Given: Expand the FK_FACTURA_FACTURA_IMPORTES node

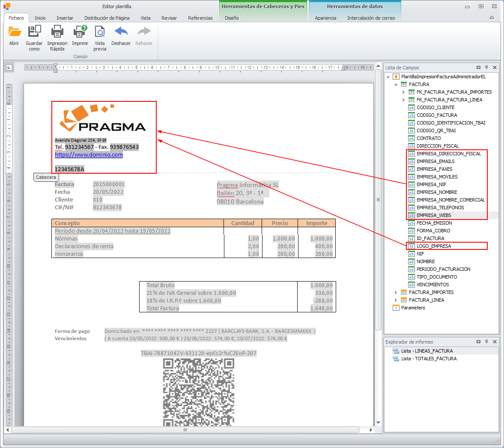Looking at the screenshot, I should click(x=403, y=92).
